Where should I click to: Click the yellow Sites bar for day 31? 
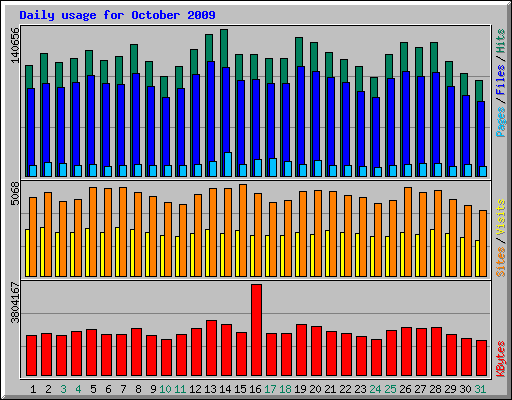[477, 258]
